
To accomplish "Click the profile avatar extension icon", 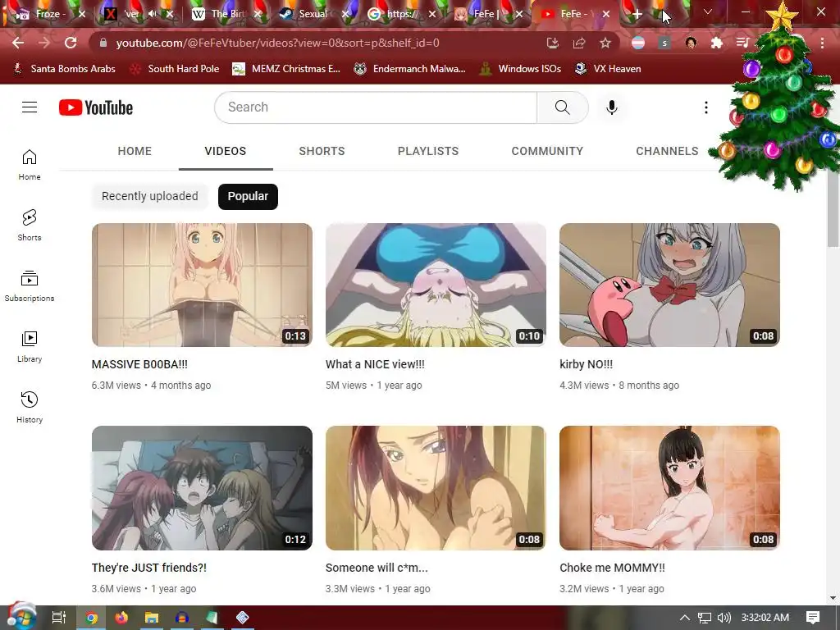I will point(691,43).
